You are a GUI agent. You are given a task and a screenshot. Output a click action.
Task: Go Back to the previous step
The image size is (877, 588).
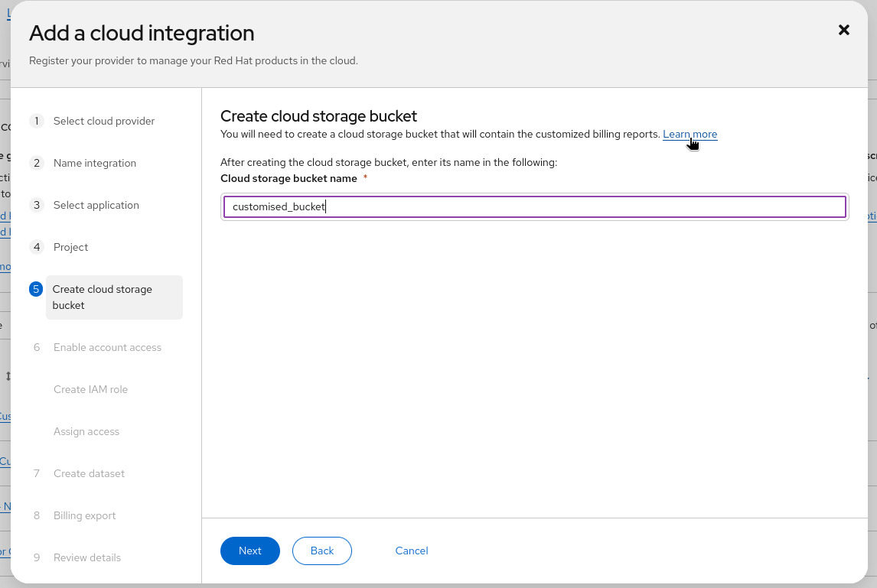click(x=322, y=551)
